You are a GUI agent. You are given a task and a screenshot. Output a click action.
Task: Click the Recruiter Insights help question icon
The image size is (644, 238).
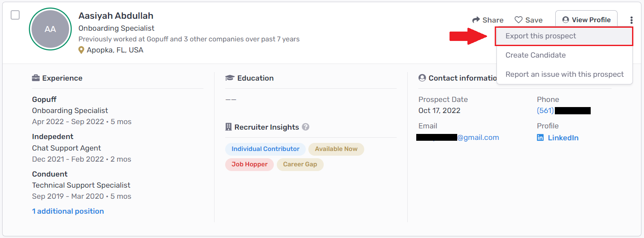(x=305, y=127)
